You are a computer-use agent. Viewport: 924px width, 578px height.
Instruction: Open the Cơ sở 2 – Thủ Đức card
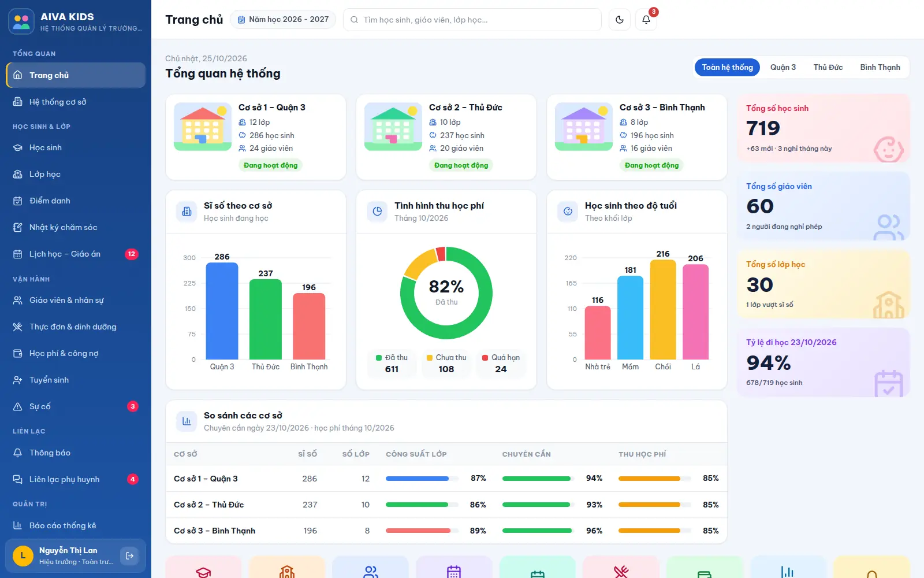click(x=446, y=137)
